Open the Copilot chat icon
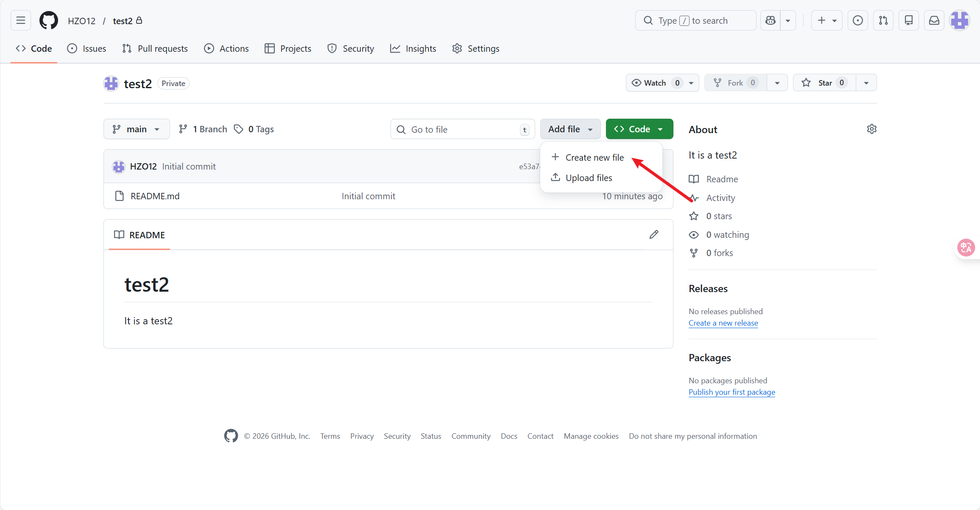Viewport: 980px width, 510px height. pos(771,20)
